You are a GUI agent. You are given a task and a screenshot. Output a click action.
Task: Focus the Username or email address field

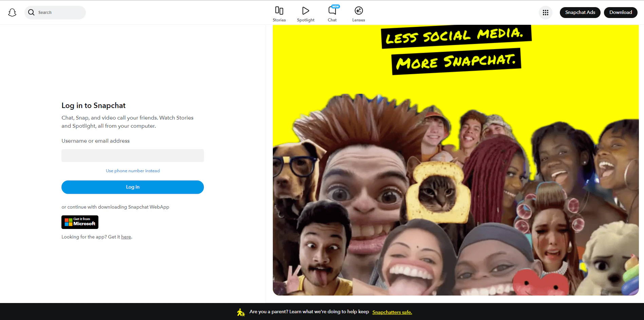click(x=133, y=156)
